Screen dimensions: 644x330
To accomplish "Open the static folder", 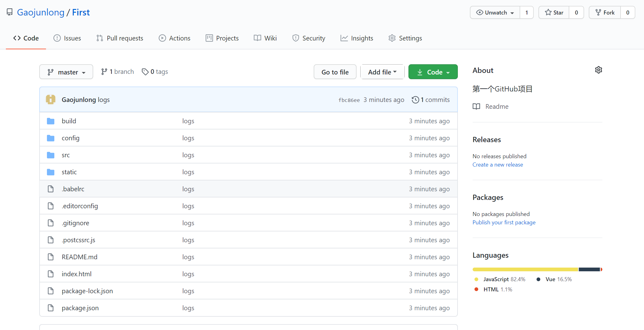I will [x=69, y=172].
